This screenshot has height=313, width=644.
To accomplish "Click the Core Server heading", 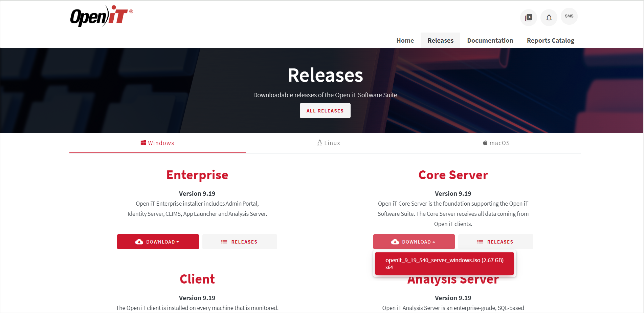I will pyautogui.click(x=453, y=175).
